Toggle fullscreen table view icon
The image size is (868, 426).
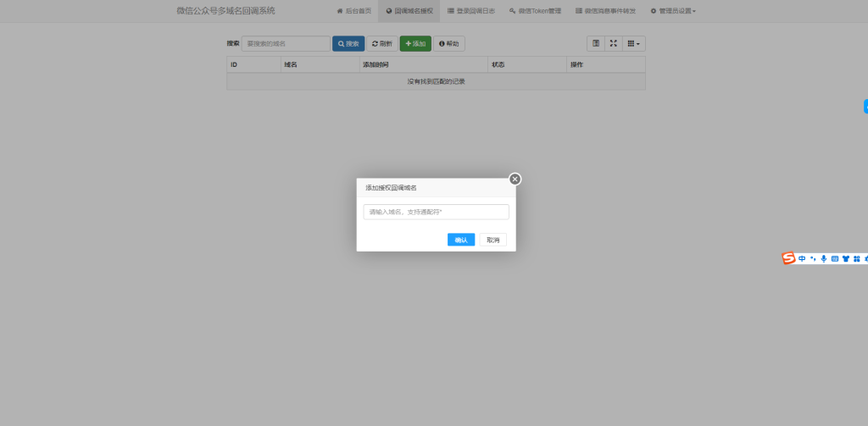[614, 43]
